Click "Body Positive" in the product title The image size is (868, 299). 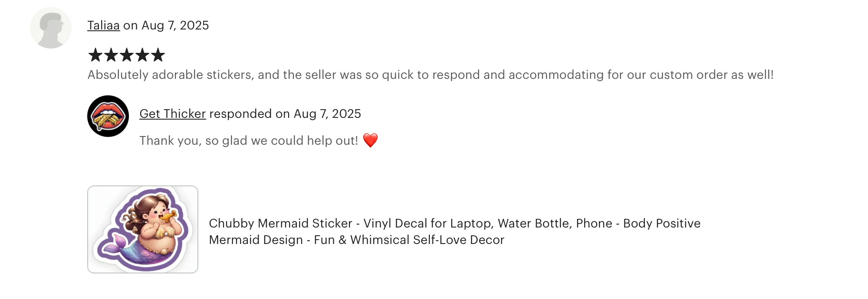(x=661, y=224)
